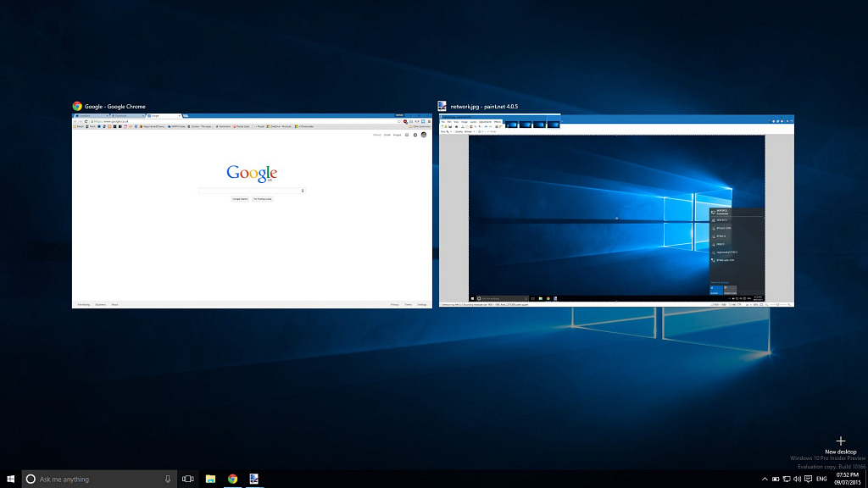The width and height of the screenshot is (868, 488).
Task: Focus the "Ask me anything" search box
Action: [x=100, y=480]
